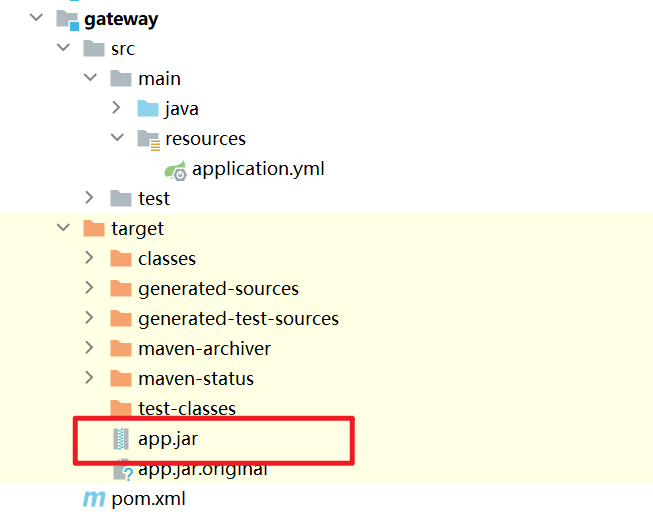This screenshot has height=516, width=653.
Task: Click the blue java source folder icon
Action: (148, 109)
